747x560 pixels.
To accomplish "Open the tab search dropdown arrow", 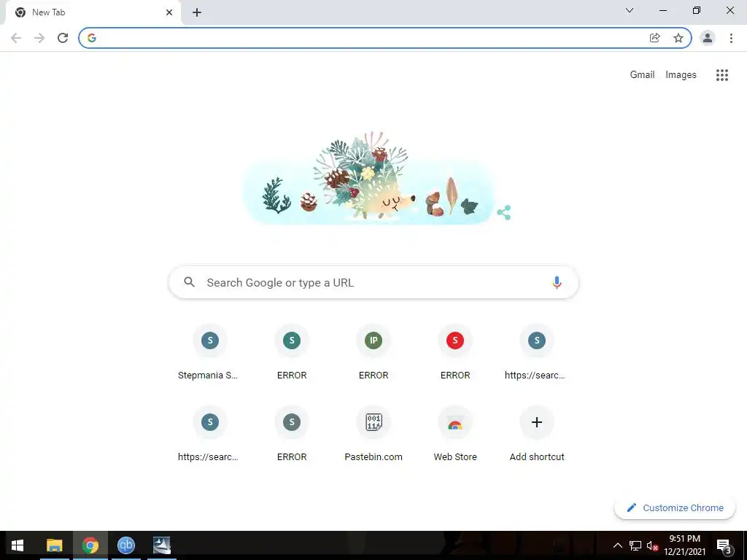I will 630,10.
